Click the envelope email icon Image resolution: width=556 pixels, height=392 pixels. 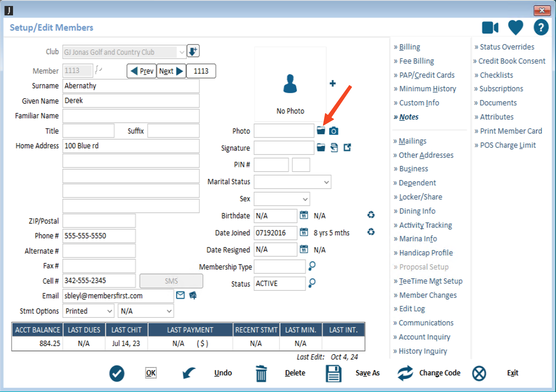[x=181, y=295]
